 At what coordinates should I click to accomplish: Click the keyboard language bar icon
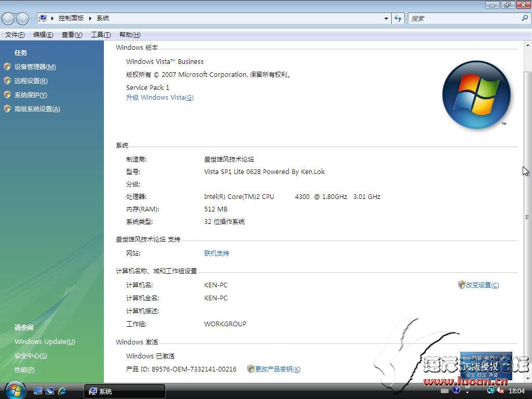(x=445, y=391)
